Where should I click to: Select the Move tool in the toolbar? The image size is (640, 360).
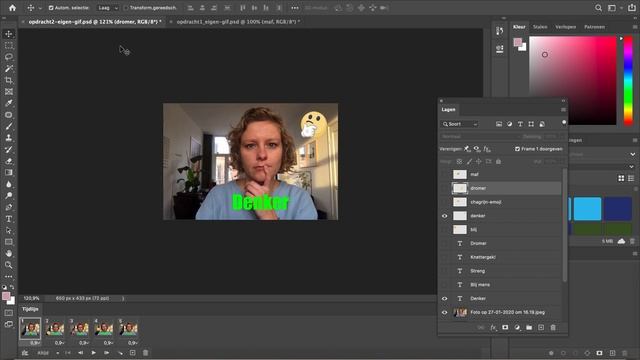coord(9,34)
